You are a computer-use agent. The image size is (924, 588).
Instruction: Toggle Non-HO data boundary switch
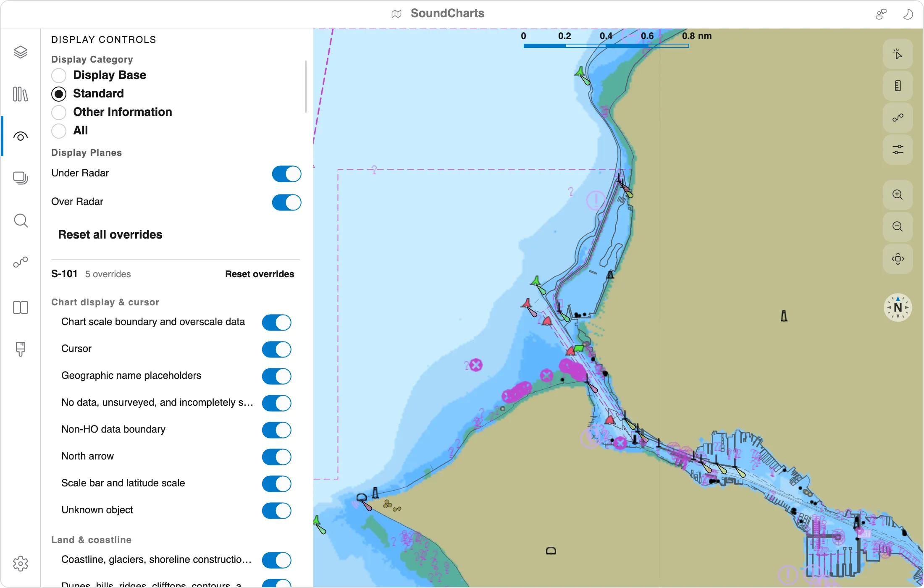(276, 430)
